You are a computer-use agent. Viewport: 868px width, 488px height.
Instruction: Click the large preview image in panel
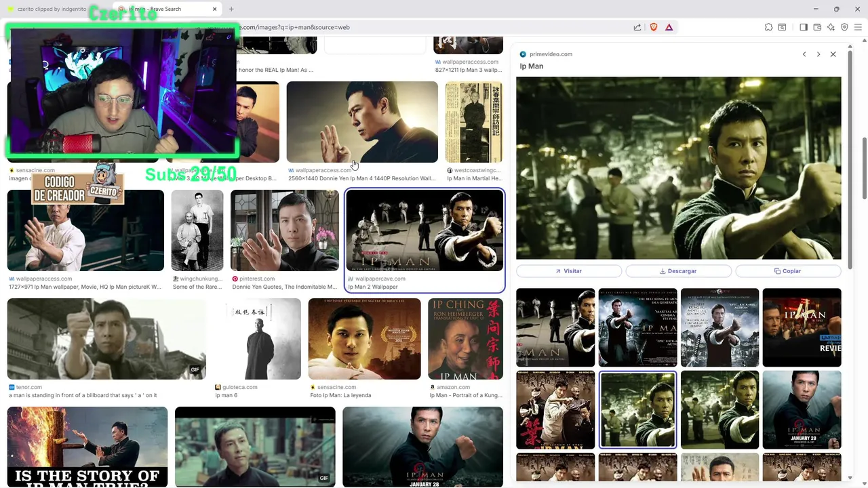pyautogui.click(x=679, y=168)
